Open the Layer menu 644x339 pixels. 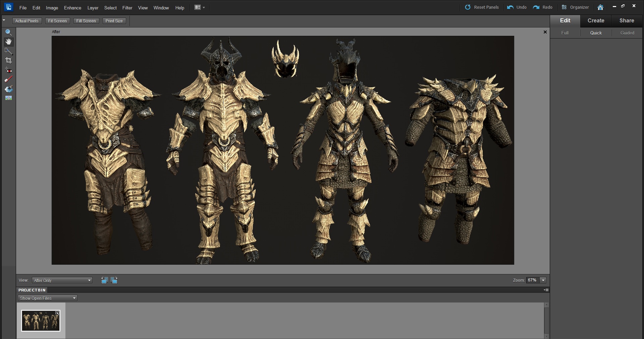click(x=93, y=8)
